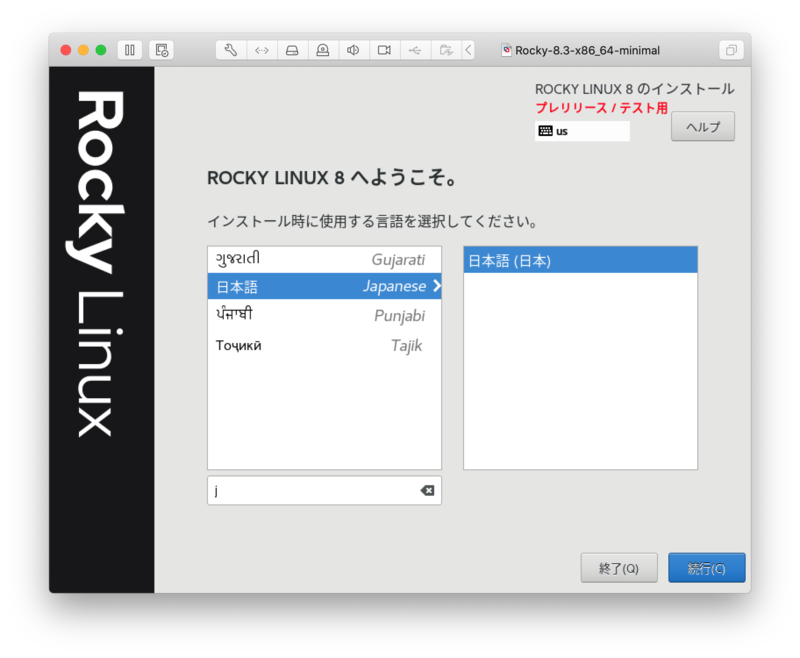Click the camera device icon

(384, 50)
